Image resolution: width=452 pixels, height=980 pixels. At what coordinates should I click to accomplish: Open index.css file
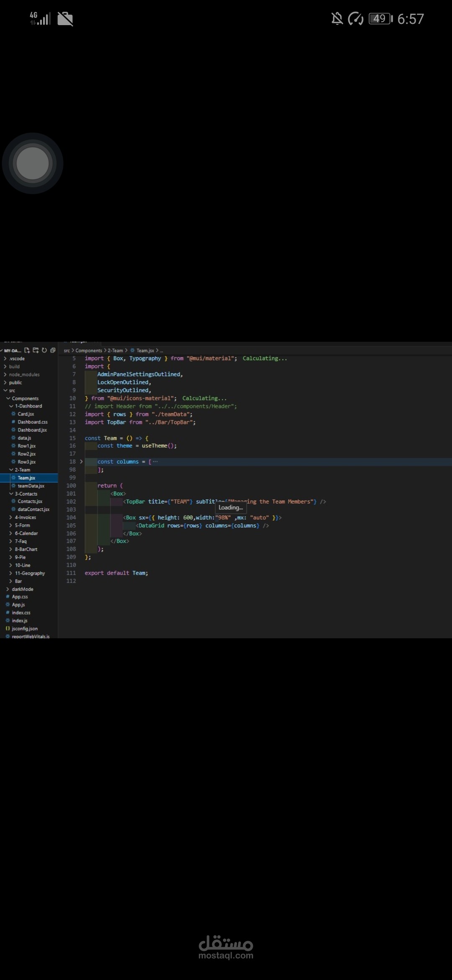point(21,613)
